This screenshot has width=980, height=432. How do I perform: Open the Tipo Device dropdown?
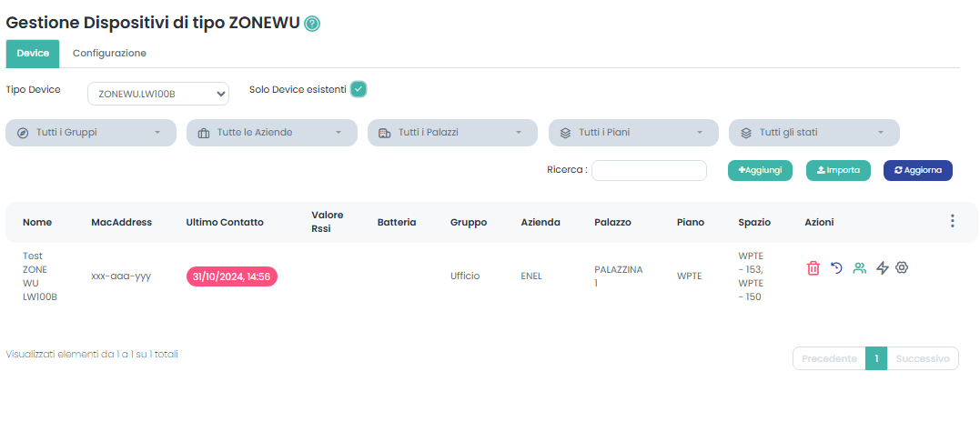[x=158, y=93]
